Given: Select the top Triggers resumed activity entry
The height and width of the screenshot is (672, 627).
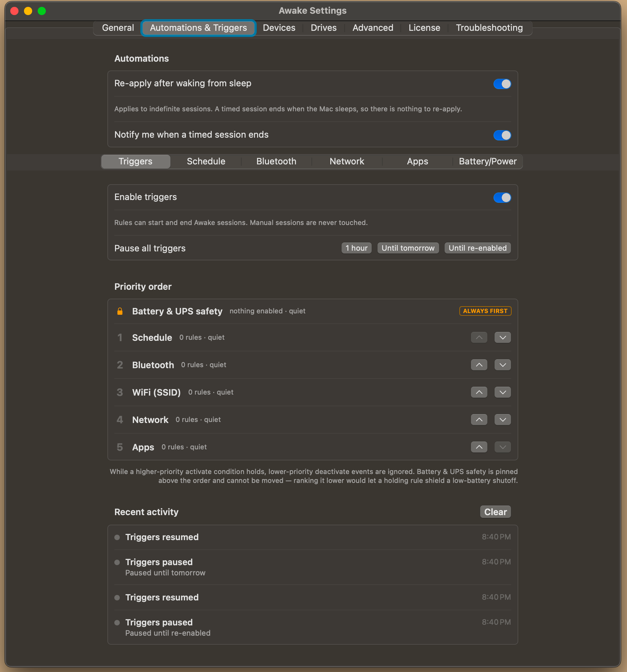Looking at the screenshot, I should pos(313,538).
